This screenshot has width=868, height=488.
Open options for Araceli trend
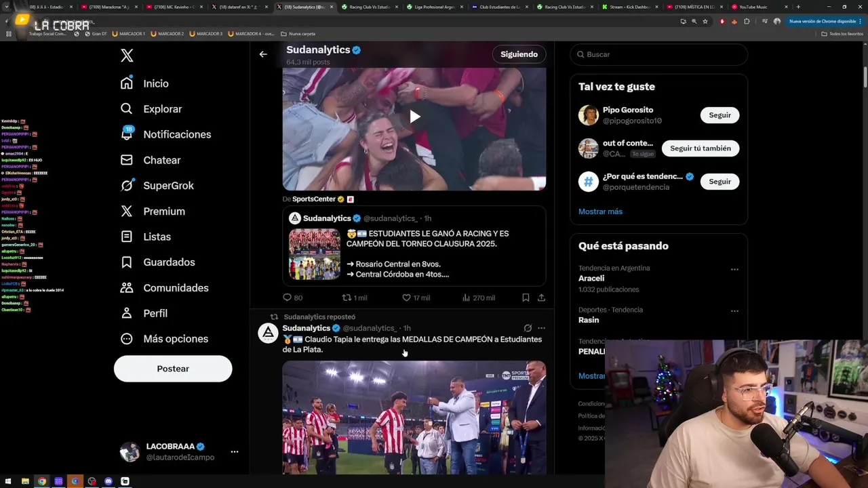(x=734, y=269)
